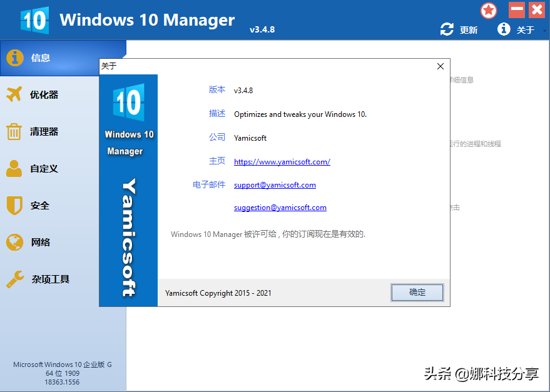Click the support@yamicsoft.com email link
Image resolution: width=550 pixels, height=392 pixels.
275,185
